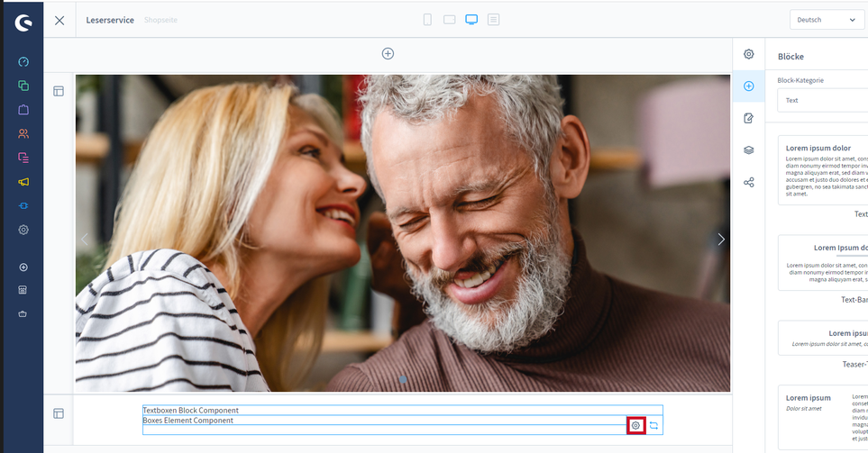Open Customers in the main sidebar
This screenshot has height=453, width=868.
click(23, 133)
